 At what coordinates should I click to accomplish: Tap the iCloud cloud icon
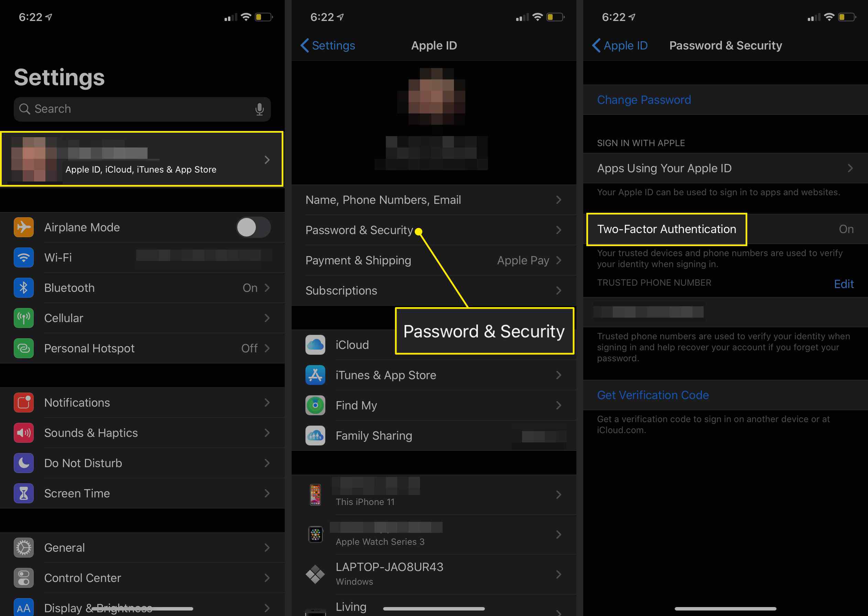(315, 345)
